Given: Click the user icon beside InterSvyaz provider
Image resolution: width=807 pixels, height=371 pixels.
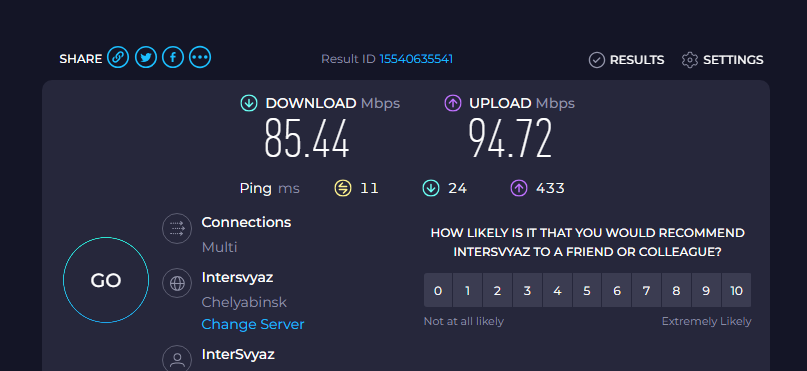Looking at the screenshot, I should 177,359.
